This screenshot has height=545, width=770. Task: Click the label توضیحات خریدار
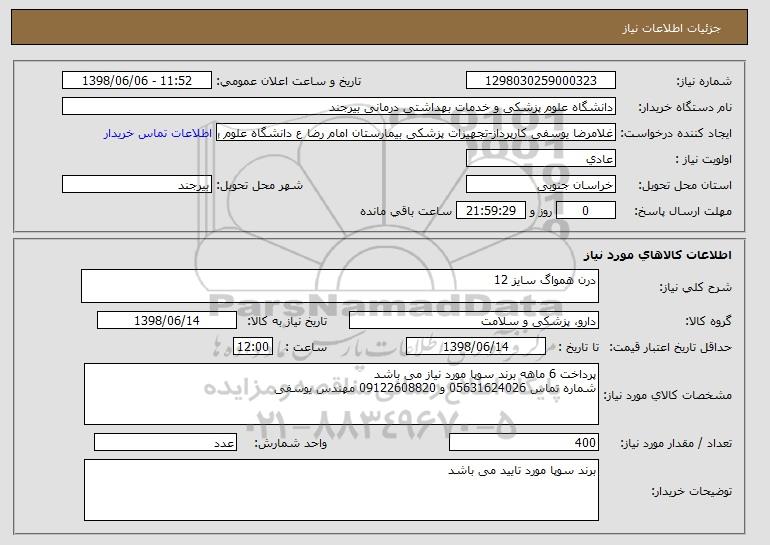click(x=692, y=491)
